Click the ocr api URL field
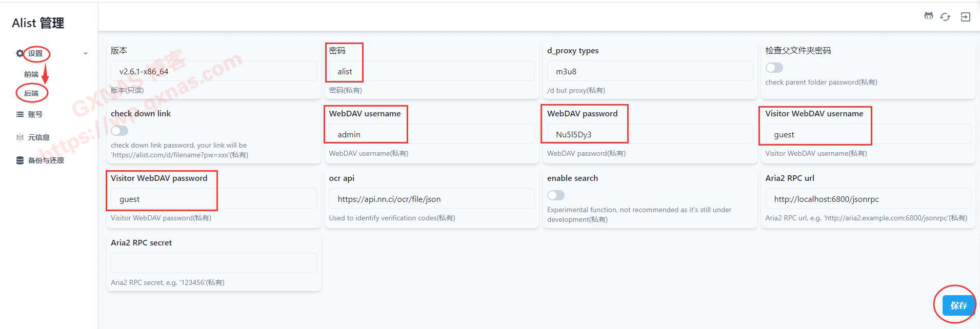The image size is (980, 329). click(431, 199)
